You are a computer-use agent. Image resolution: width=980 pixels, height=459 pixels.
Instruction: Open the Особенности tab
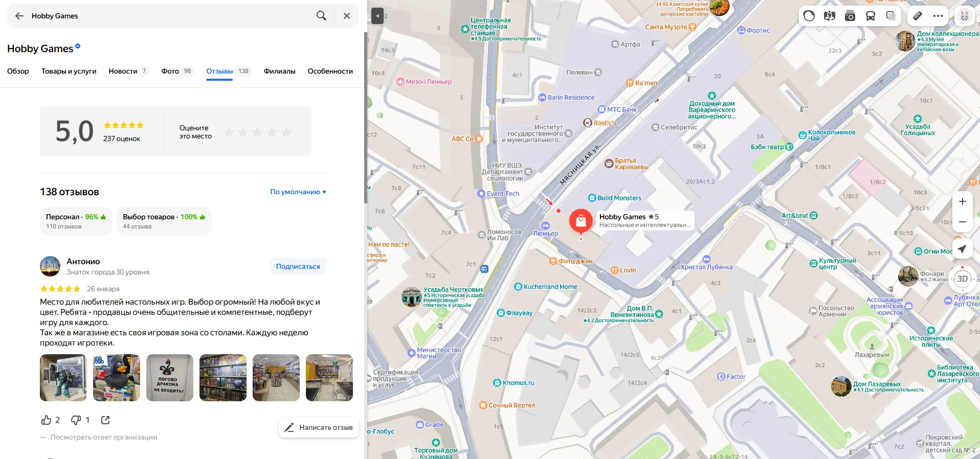330,71
